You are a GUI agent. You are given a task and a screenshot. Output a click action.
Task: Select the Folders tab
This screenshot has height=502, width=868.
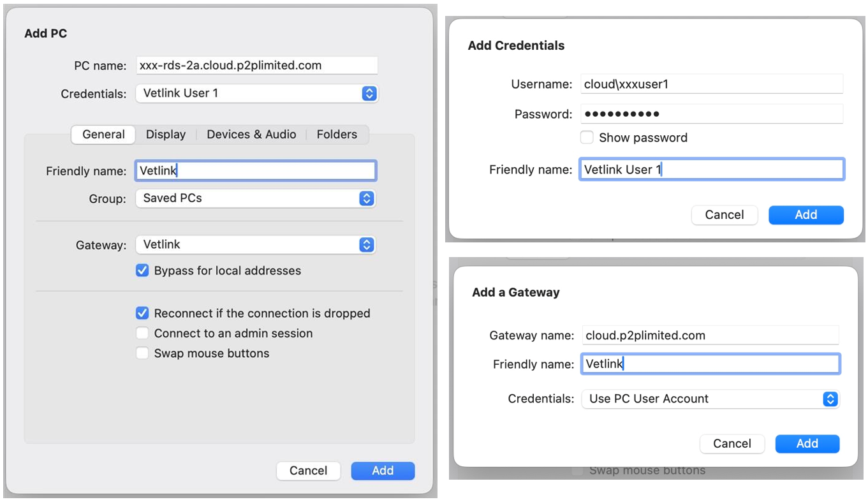337,135
